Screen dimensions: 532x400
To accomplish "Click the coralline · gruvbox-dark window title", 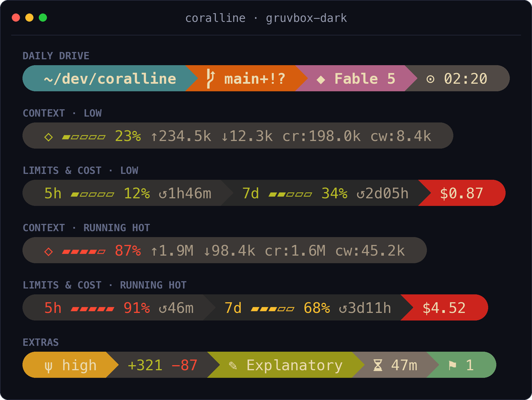I will 266,18.
